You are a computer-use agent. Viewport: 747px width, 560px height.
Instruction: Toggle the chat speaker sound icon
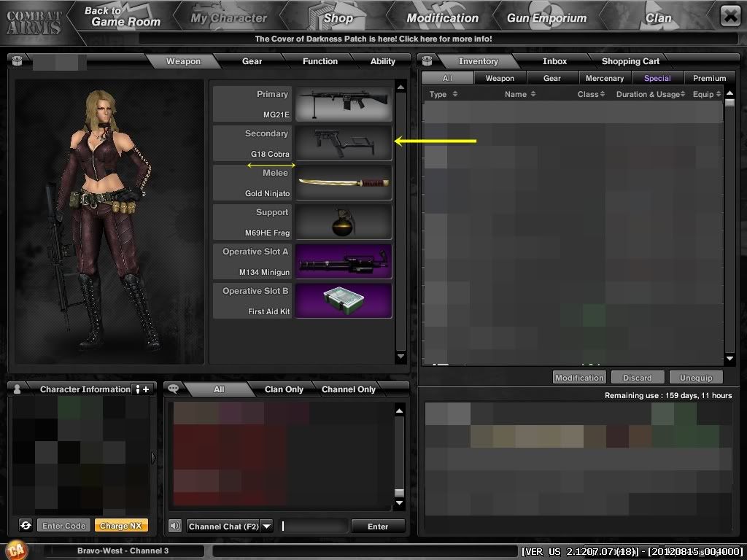click(175, 526)
